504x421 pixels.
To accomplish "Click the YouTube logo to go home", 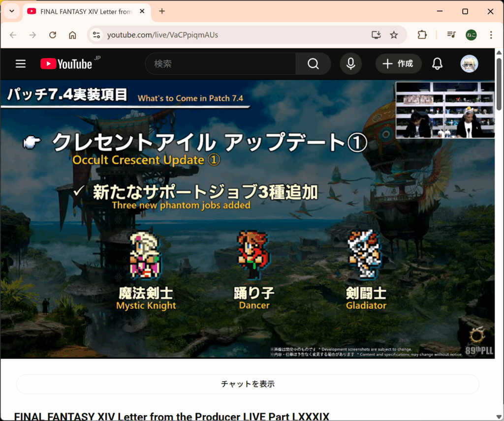I will pos(66,64).
